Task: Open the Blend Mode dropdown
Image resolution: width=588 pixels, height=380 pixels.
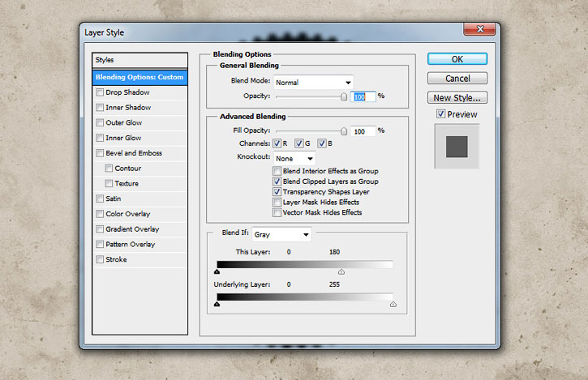Action: point(314,83)
